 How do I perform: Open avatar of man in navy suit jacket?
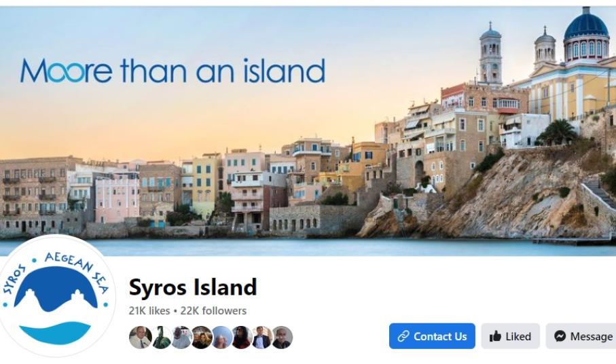pyautogui.click(x=262, y=338)
